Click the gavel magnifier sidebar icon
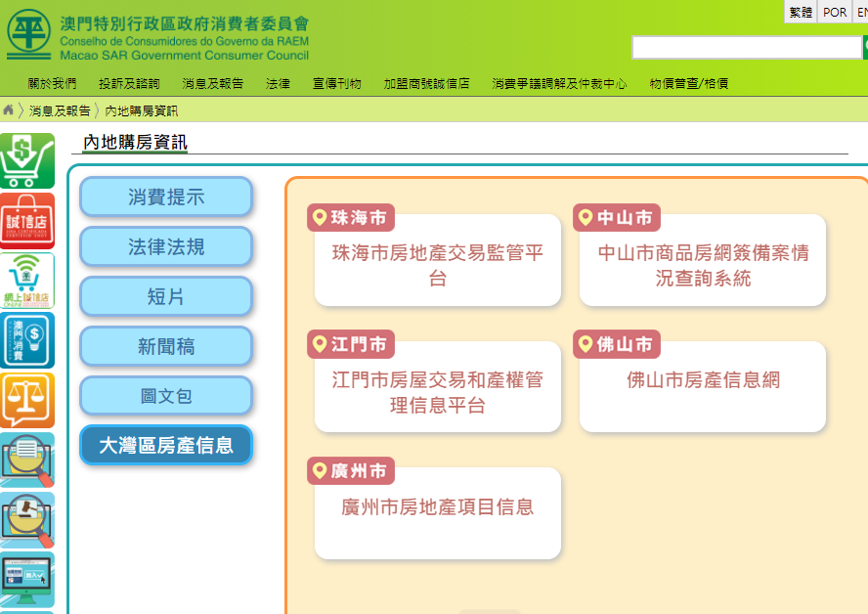 pyautogui.click(x=27, y=519)
